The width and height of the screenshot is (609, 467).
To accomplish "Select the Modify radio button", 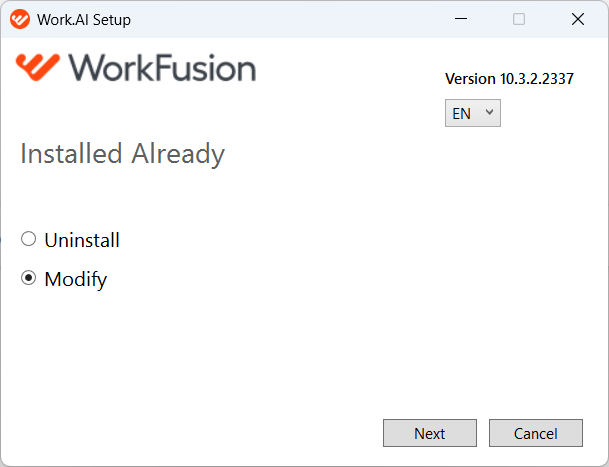I will click(28, 278).
